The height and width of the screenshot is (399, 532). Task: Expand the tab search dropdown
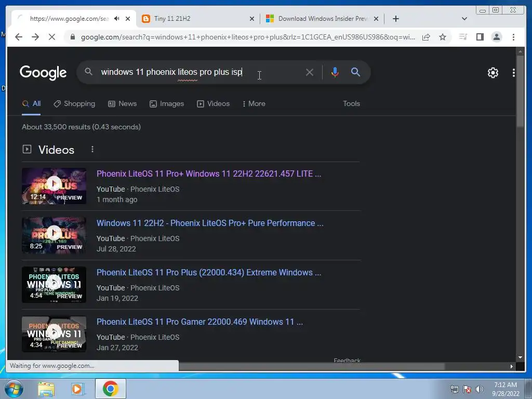click(x=464, y=19)
